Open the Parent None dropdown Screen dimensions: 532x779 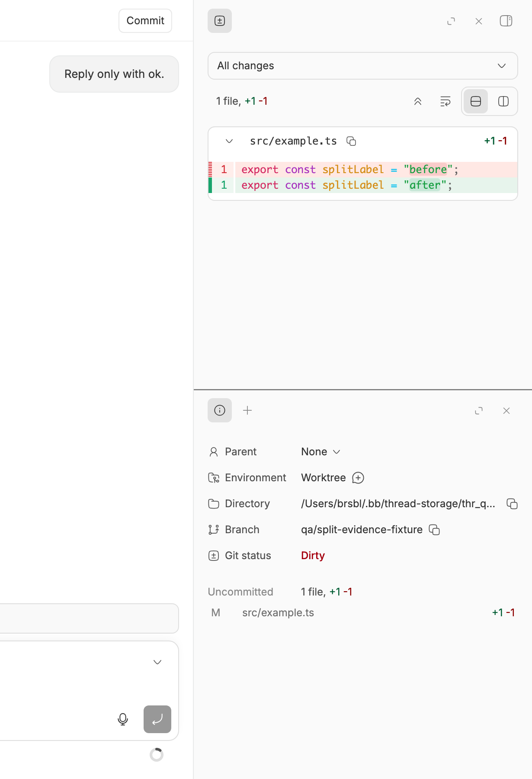(321, 452)
